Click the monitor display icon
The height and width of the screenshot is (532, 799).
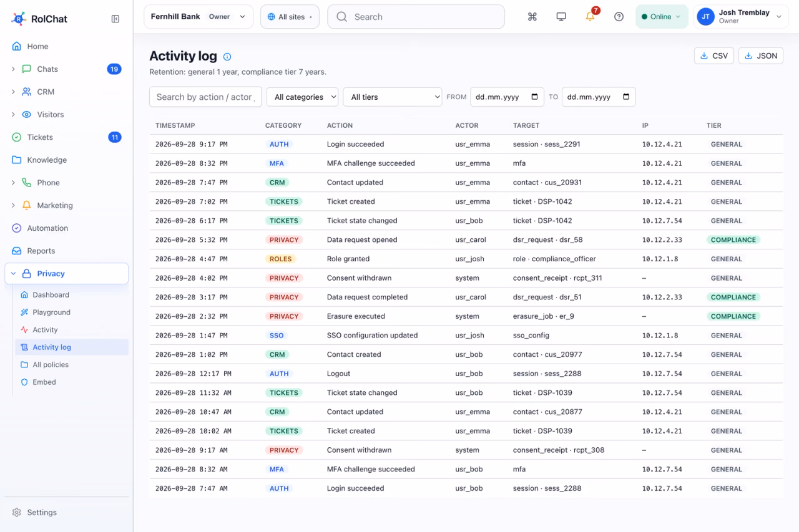point(561,17)
